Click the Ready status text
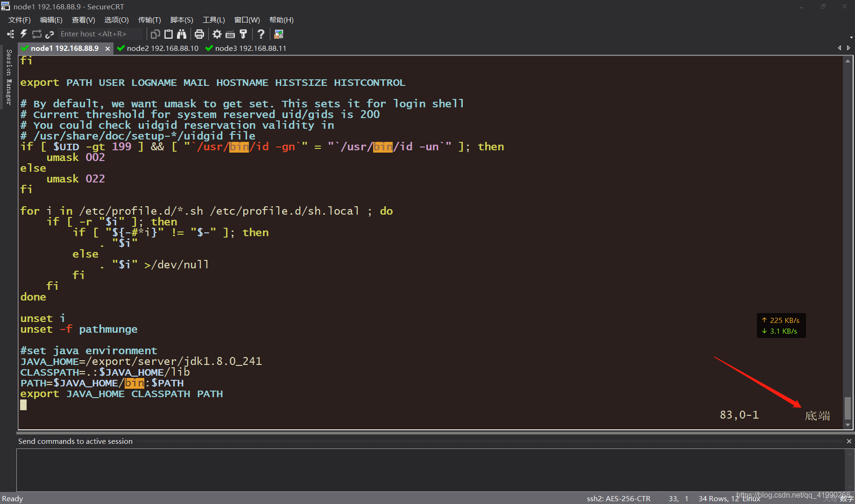855x504 pixels. [x=13, y=498]
